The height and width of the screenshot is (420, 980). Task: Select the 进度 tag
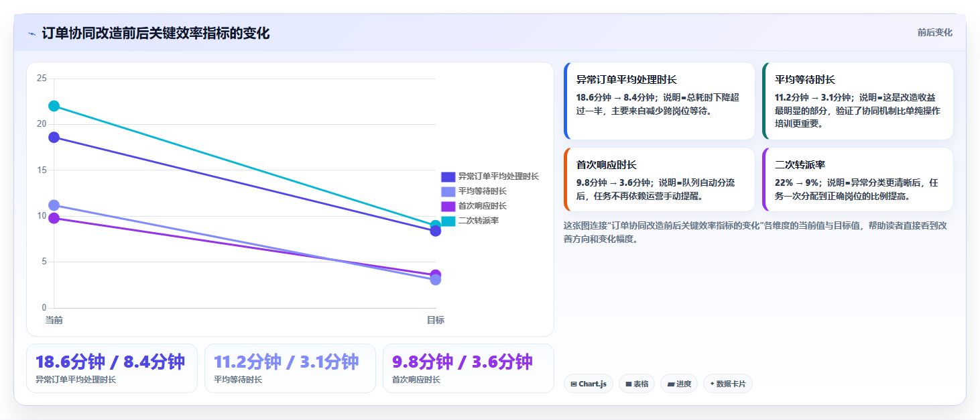(x=679, y=384)
